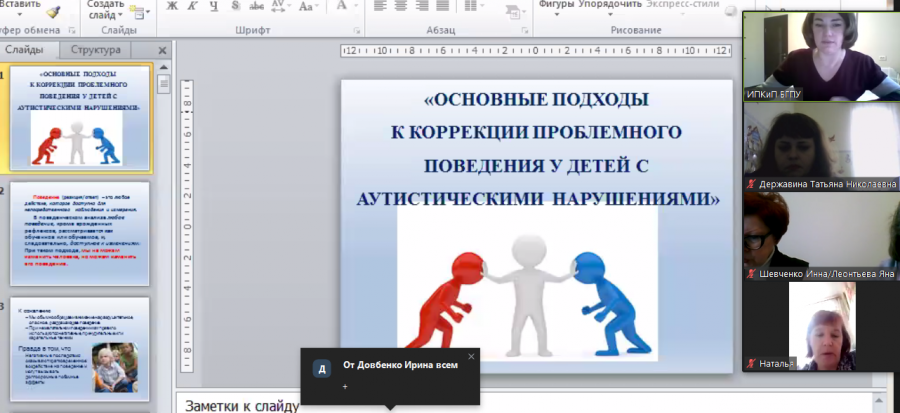The height and width of the screenshot is (413, 900).
Task: Toggle strikethrough abc formatting
Action: (257, 6)
